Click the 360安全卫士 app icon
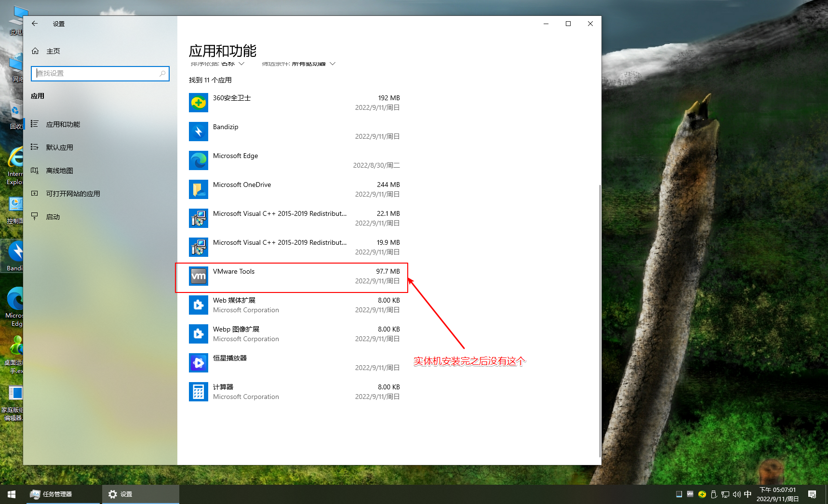 tap(198, 103)
